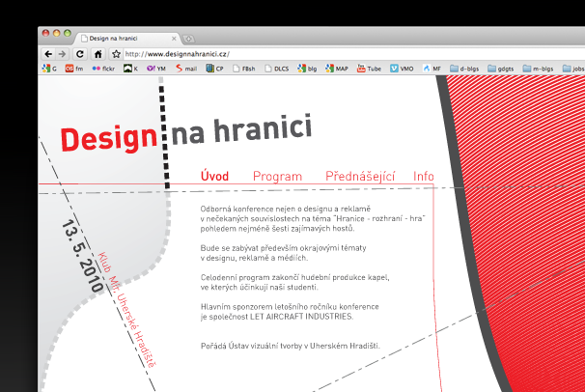Reload the page with the refresh icon
The image size is (585, 392).
80,54
